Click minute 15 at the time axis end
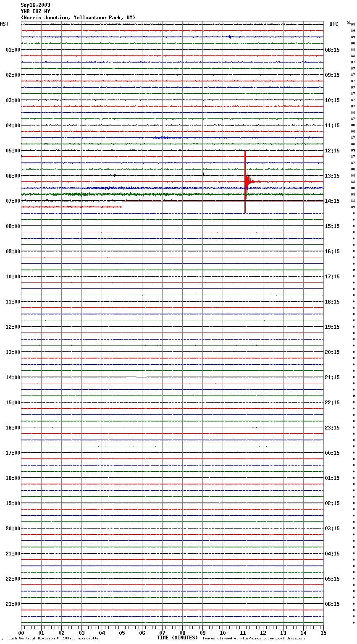Screen dimensions: 357x644 (x=323, y=633)
